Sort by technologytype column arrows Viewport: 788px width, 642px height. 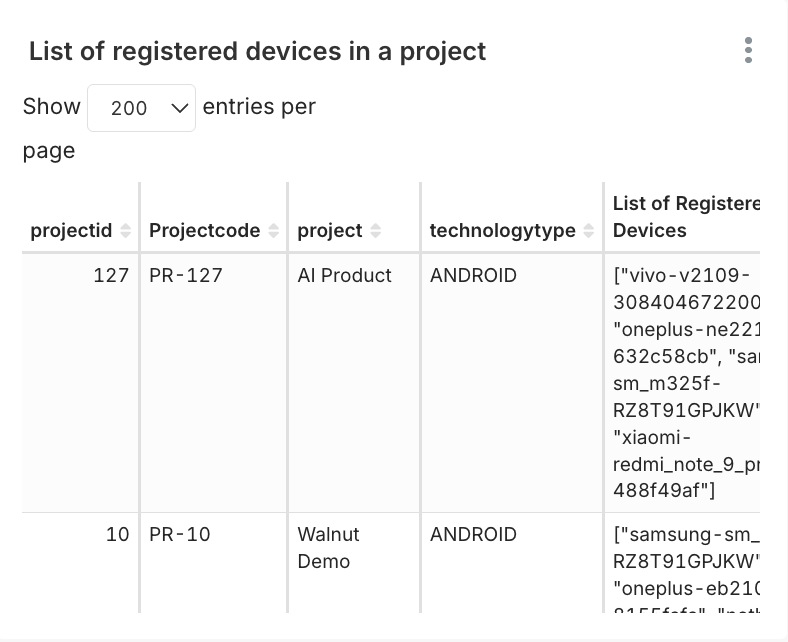pos(589,231)
